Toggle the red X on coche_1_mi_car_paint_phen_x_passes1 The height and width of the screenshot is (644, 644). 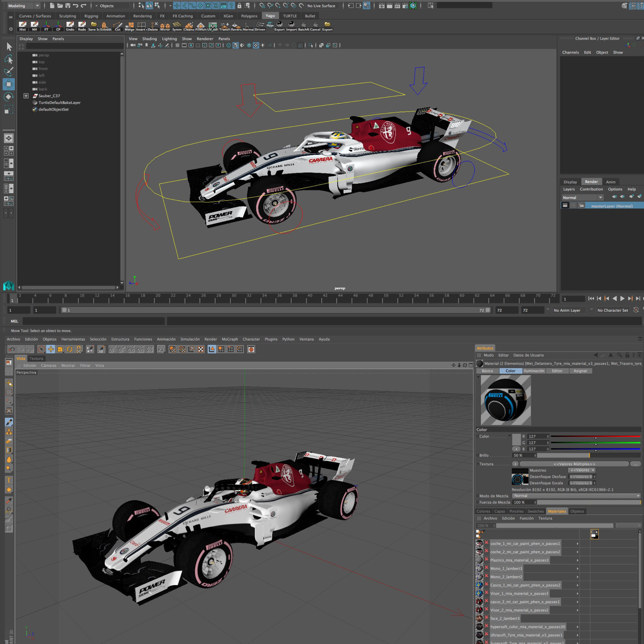tap(487, 543)
